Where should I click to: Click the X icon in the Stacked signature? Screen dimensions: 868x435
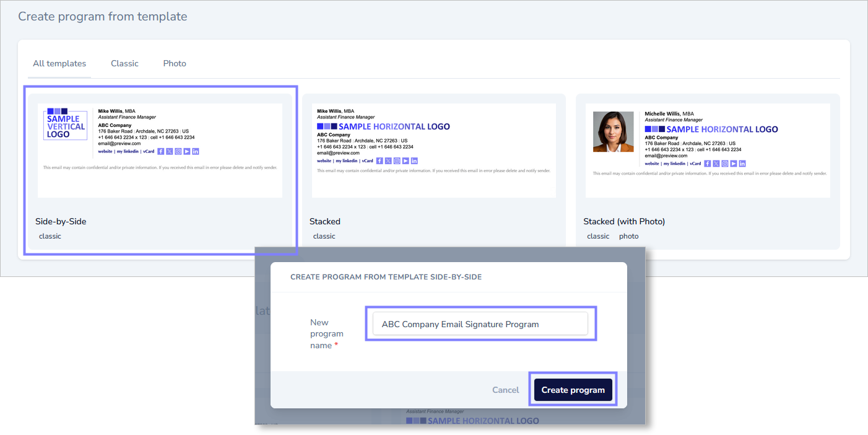pyautogui.click(x=388, y=160)
